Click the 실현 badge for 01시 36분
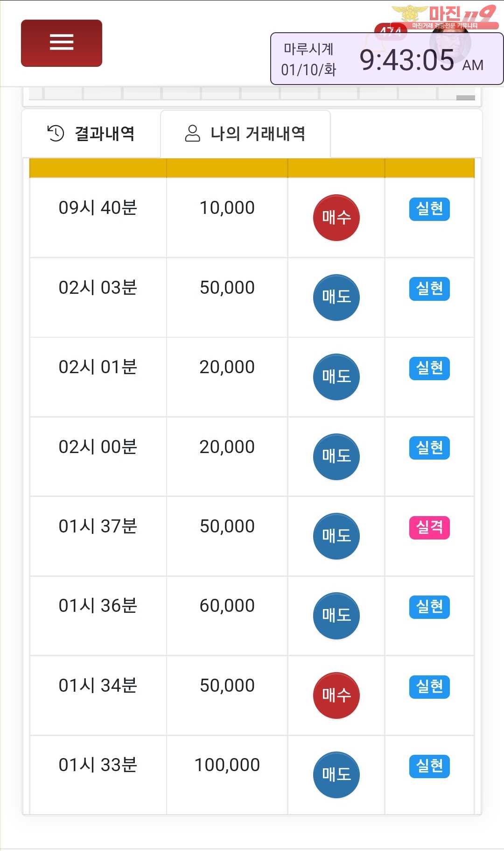The width and height of the screenshot is (504, 851). (429, 607)
